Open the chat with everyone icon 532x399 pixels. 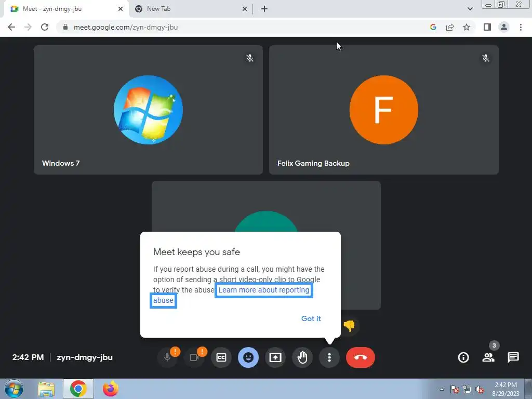tap(513, 357)
